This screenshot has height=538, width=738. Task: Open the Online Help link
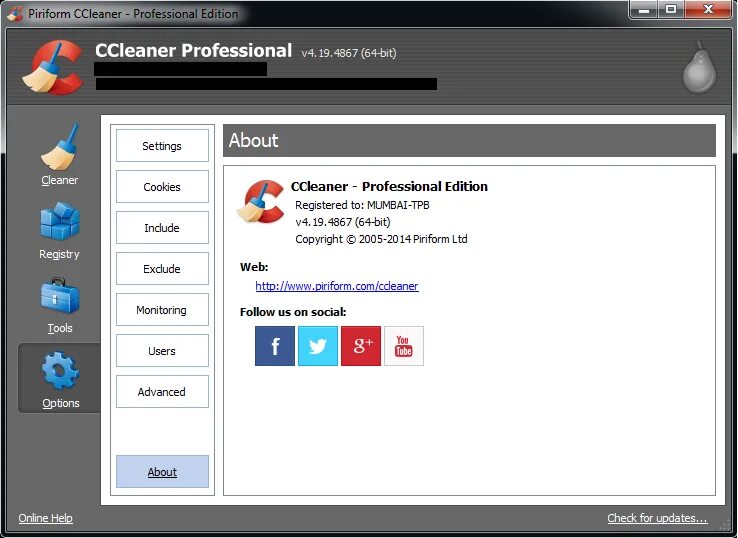tap(45, 518)
